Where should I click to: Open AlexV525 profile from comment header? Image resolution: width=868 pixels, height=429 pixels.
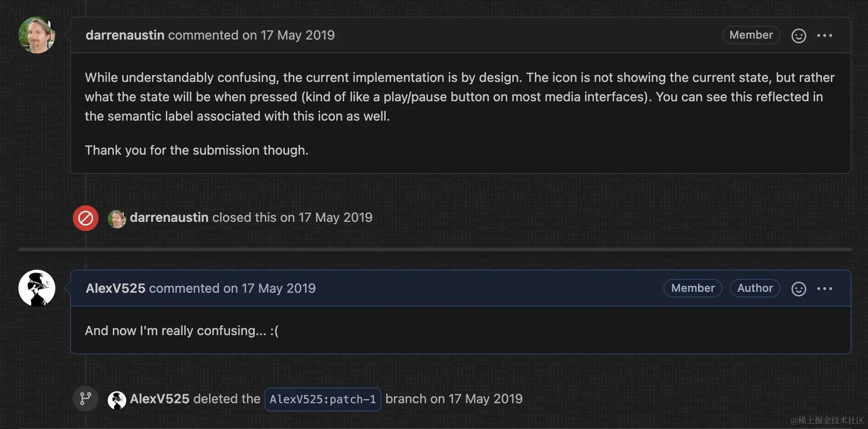[x=115, y=289]
